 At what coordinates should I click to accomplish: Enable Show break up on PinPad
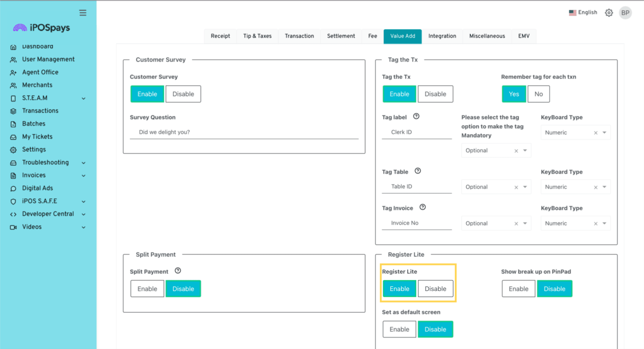coord(518,289)
